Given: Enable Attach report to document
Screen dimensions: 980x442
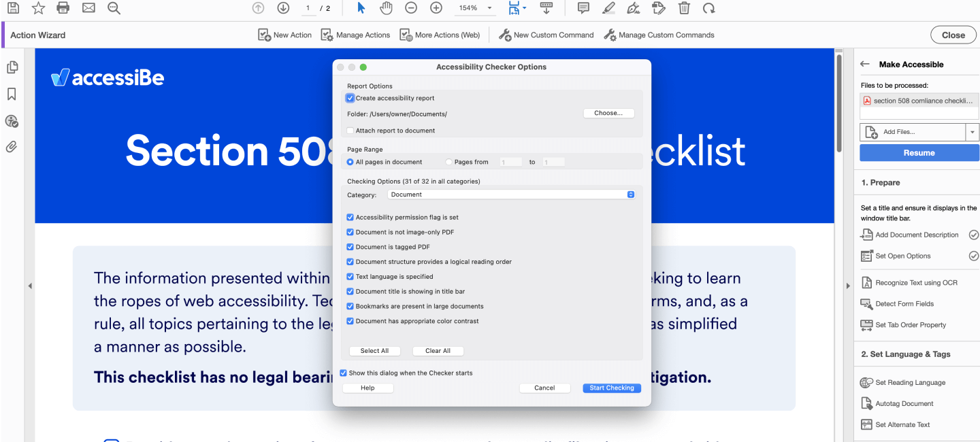Looking at the screenshot, I should click(x=350, y=130).
